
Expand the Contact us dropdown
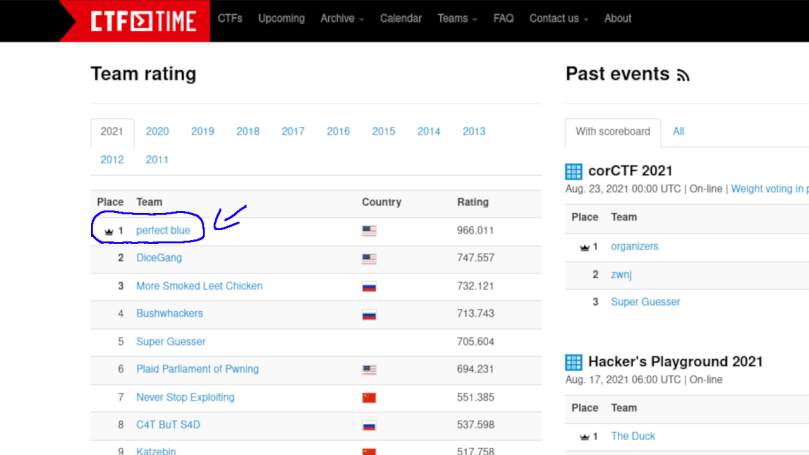(558, 18)
